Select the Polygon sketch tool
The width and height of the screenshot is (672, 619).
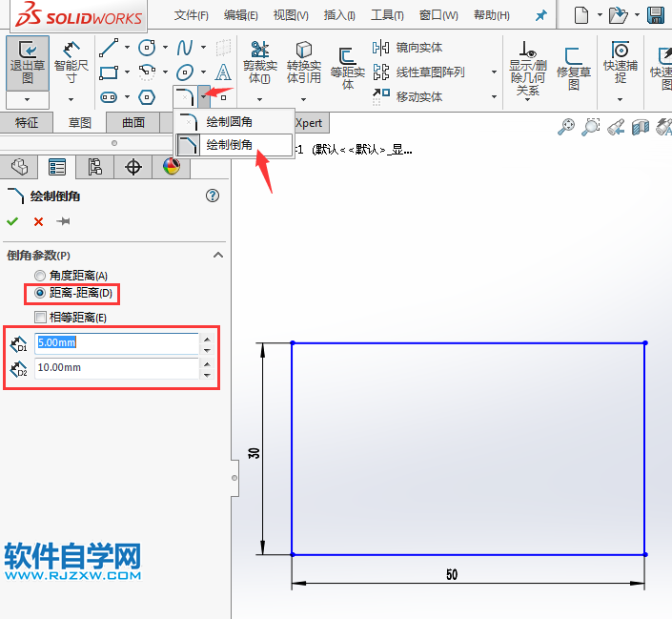pyautogui.click(x=147, y=97)
